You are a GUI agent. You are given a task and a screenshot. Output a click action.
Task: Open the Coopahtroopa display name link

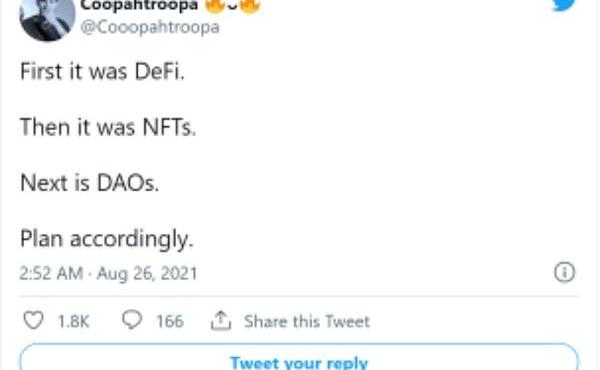click(139, 5)
